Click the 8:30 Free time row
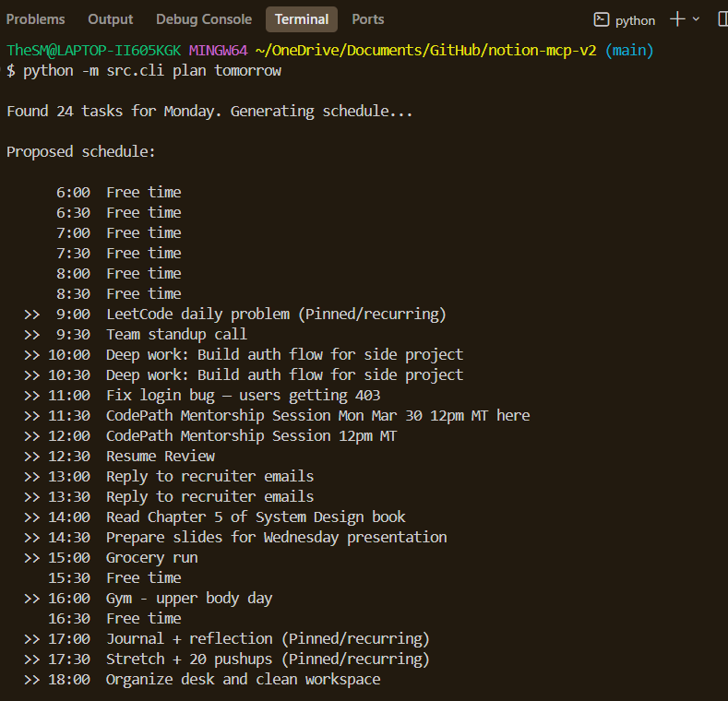This screenshot has width=728, height=701. click(119, 294)
